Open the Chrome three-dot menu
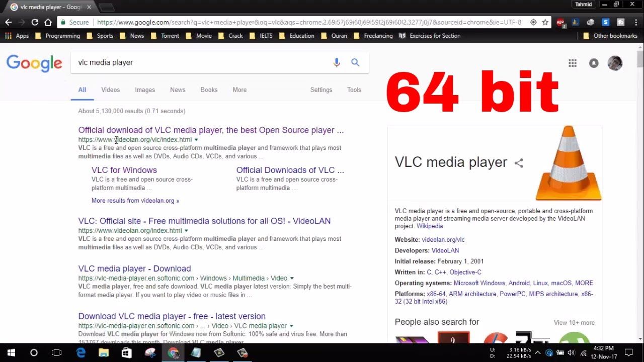 click(635, 22)
